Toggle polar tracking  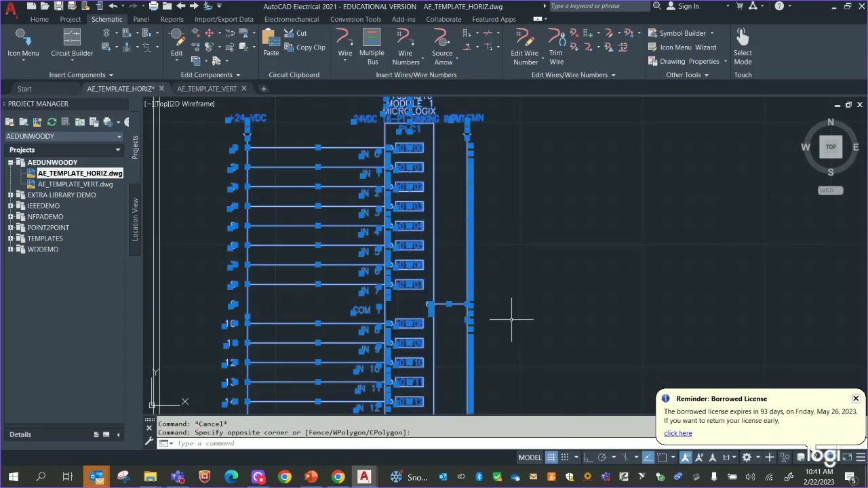pyautogui.click(x=601, y=457)
